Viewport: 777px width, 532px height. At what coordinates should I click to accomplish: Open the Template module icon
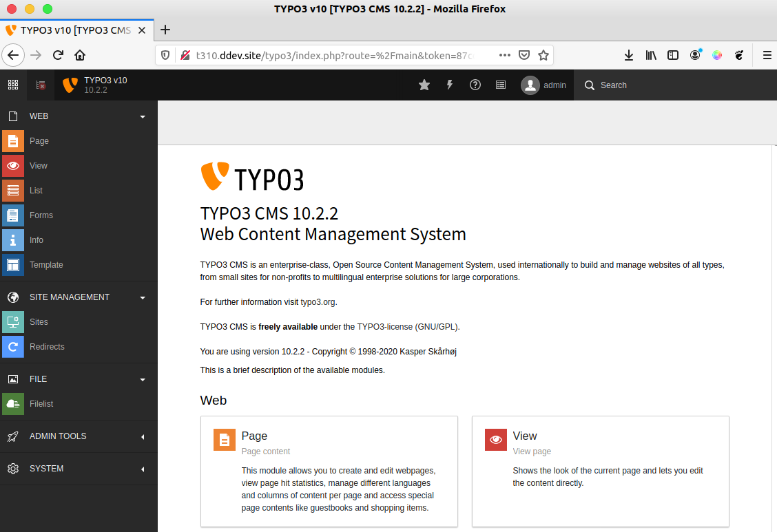(13, 265)
